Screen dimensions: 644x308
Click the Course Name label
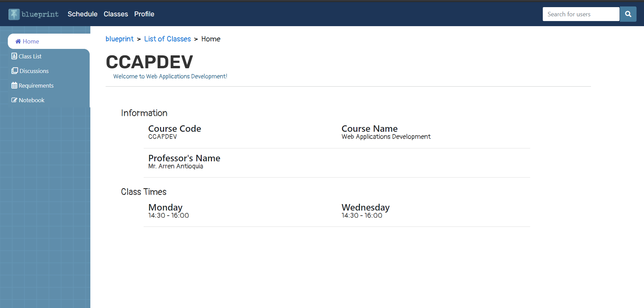point(370,129)
